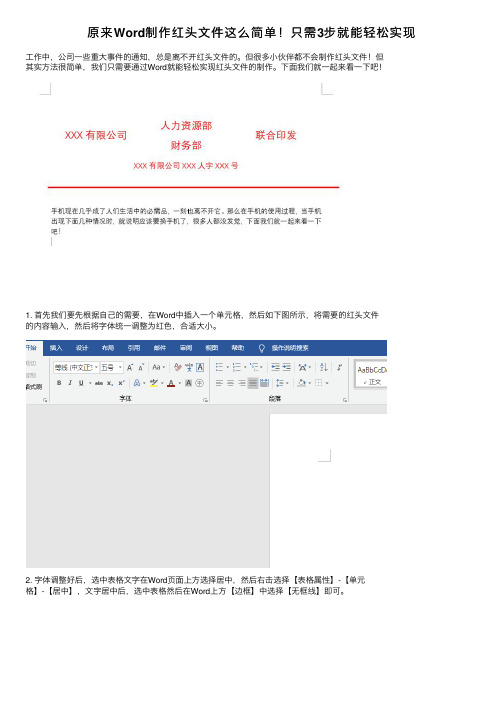The height and width of the screenshot is (713, 504).
Task: Toggle italic formatting button
Action: pyautogui.click(x=70, y=383)
